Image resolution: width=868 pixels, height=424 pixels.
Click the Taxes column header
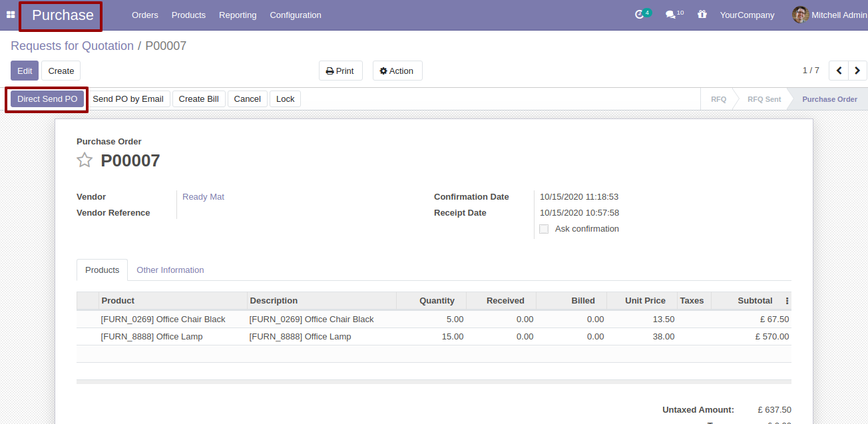click(694, 301)
